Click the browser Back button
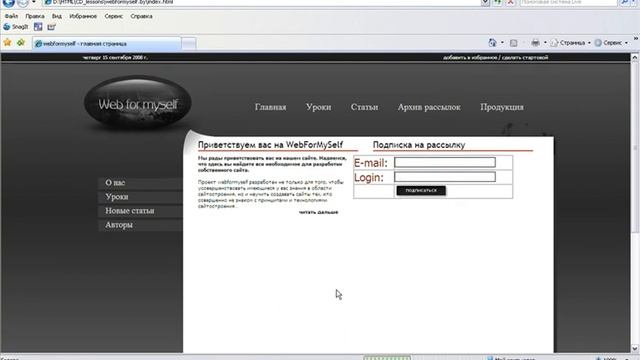Screen dimensions: 640x360 [x=9, y=3]
